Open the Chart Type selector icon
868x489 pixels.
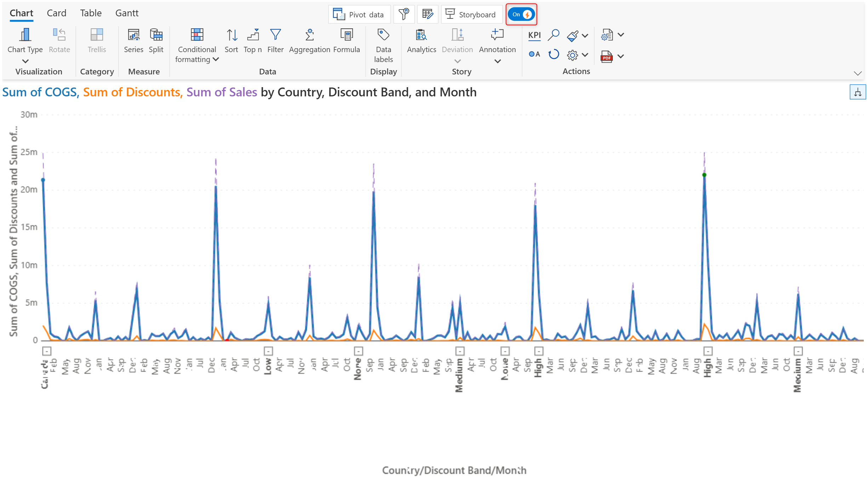coord(25,35)
